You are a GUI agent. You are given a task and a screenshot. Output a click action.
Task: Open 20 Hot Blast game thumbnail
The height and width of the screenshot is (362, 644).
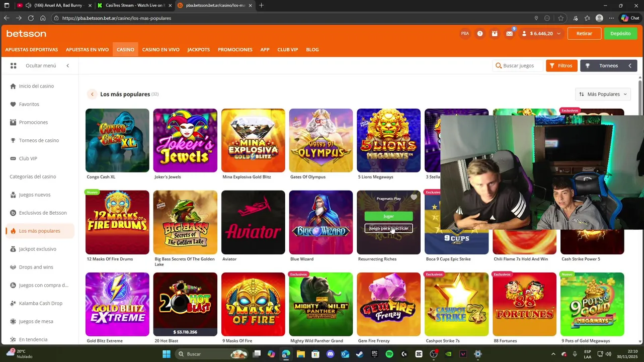click(x=185, y=304)
